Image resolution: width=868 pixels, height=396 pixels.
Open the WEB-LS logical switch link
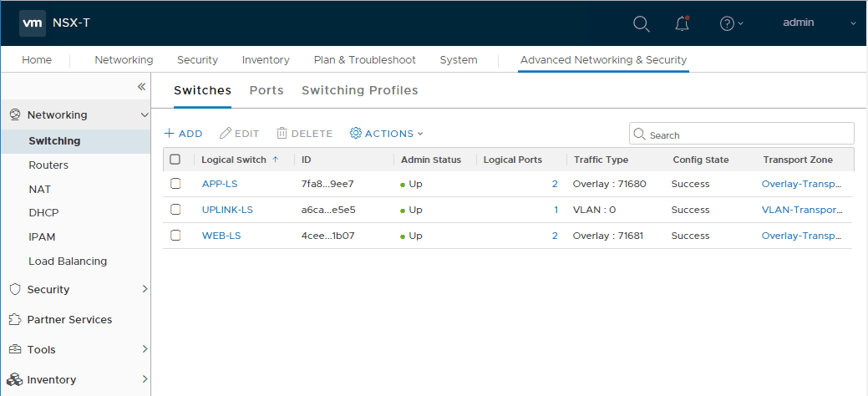tap(221, 236)
